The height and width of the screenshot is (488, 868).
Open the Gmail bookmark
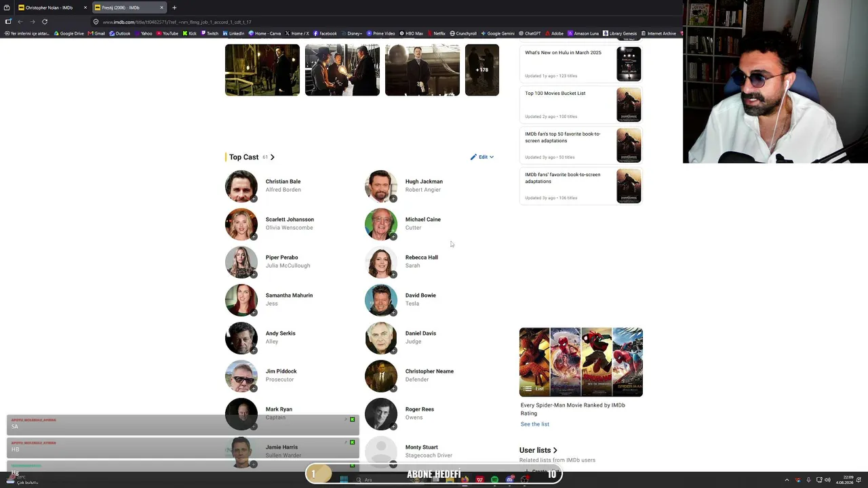point(97,33)
